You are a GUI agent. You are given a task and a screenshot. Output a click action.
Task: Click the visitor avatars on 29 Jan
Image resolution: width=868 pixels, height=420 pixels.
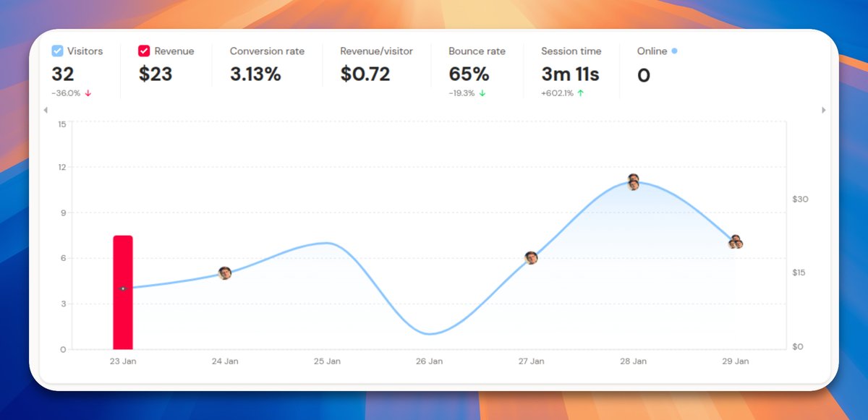click(x=736, y=242)
